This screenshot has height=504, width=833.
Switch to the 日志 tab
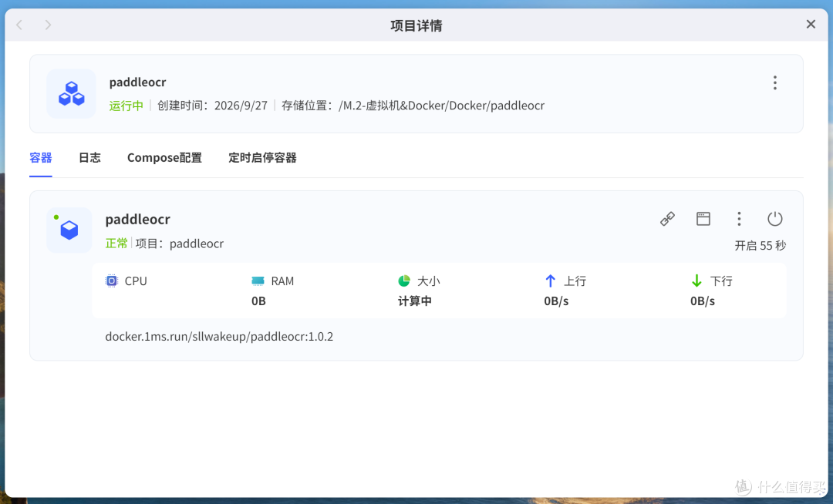pos(89,157)
